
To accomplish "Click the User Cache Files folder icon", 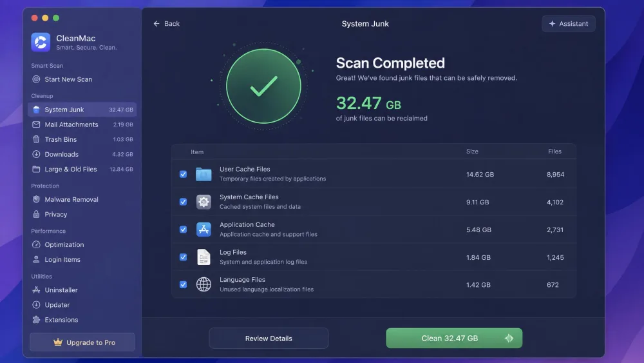I will (204, 174).
